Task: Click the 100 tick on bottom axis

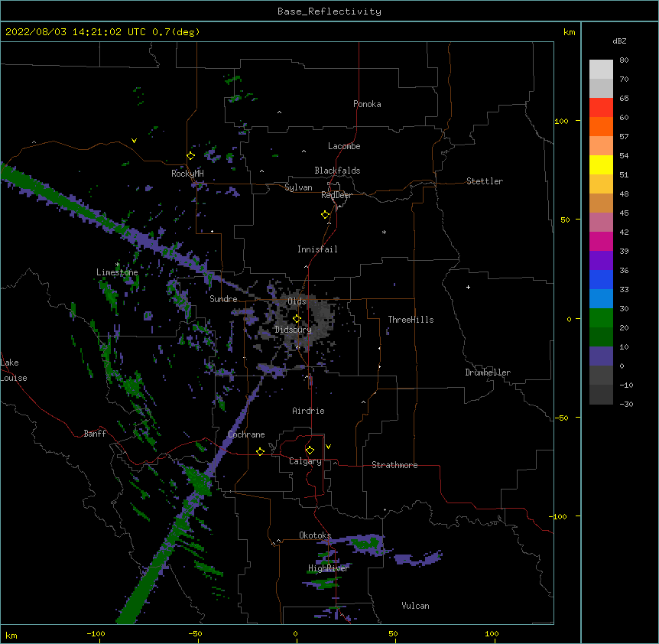Action: pyautogui.click(x=492, y=634)
